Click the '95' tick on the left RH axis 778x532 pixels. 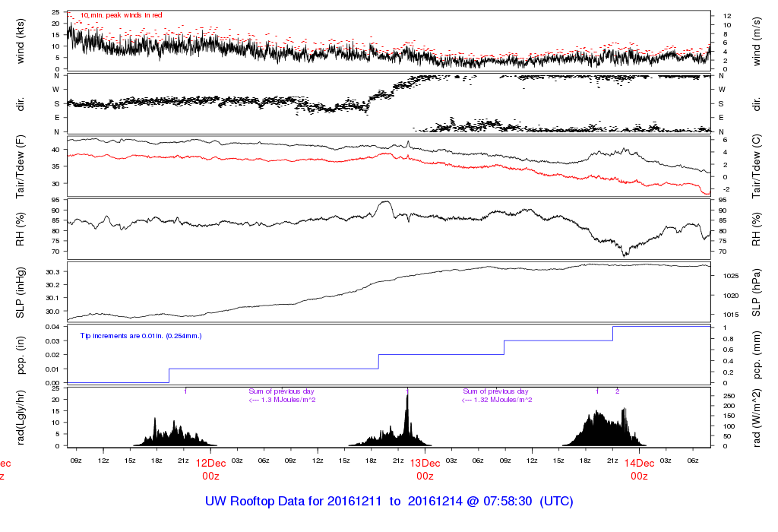point(55,200)
